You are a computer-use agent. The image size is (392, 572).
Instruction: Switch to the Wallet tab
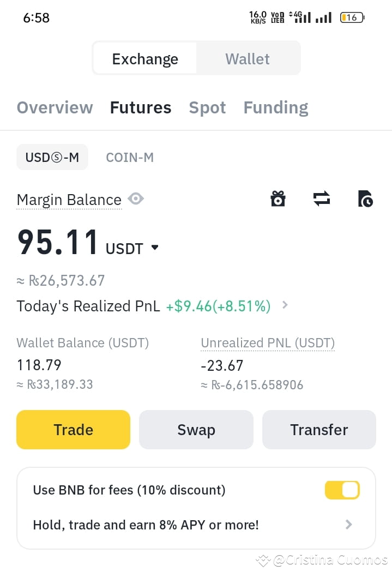248,58
